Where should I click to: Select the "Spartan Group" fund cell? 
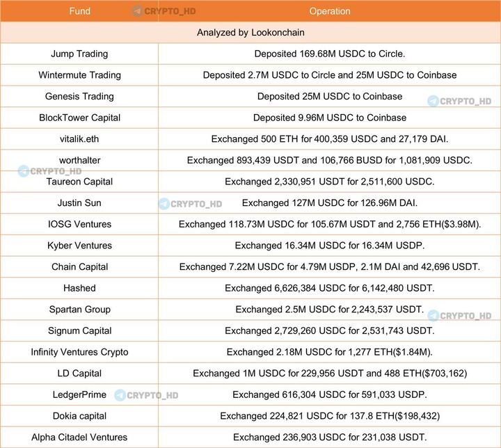point(79,310)
